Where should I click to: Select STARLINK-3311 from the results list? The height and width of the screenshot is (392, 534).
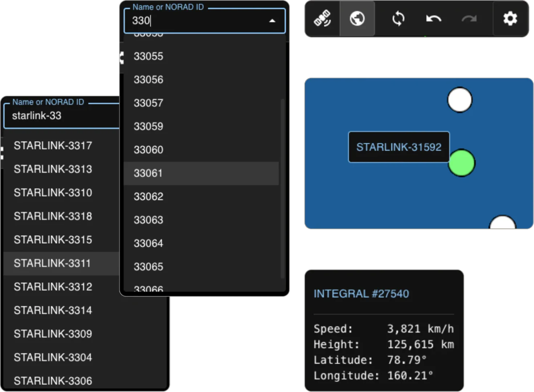53,264
